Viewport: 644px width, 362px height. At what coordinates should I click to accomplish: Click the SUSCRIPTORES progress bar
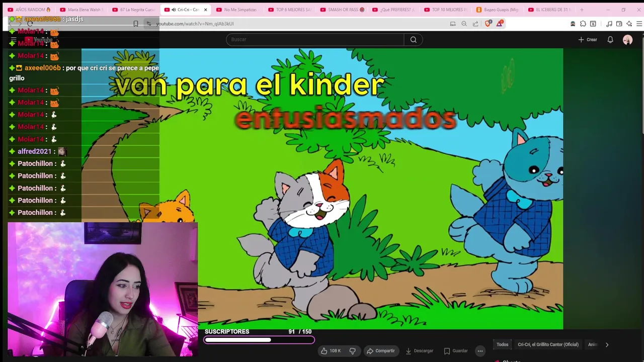[x=260, y=340]
